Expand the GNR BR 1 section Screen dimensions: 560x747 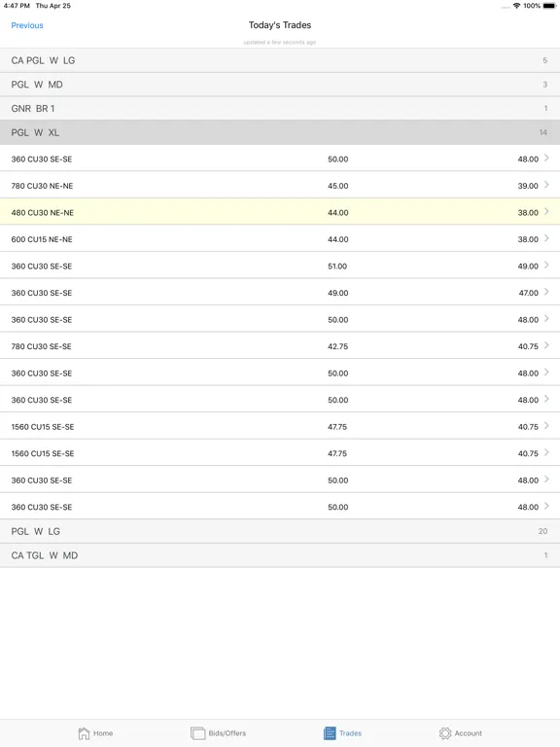(x=280, y=108)
